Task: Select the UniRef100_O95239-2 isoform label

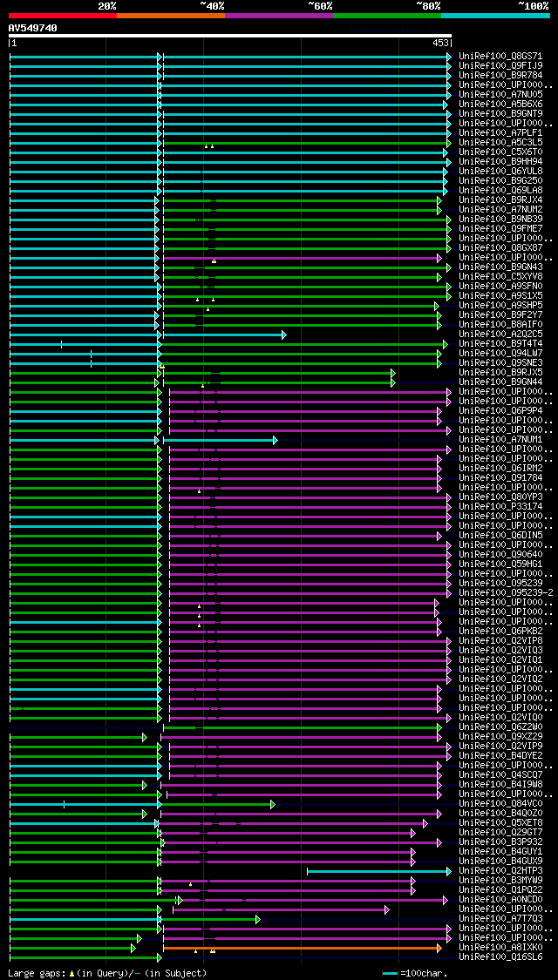Action: tap(506, 592)
